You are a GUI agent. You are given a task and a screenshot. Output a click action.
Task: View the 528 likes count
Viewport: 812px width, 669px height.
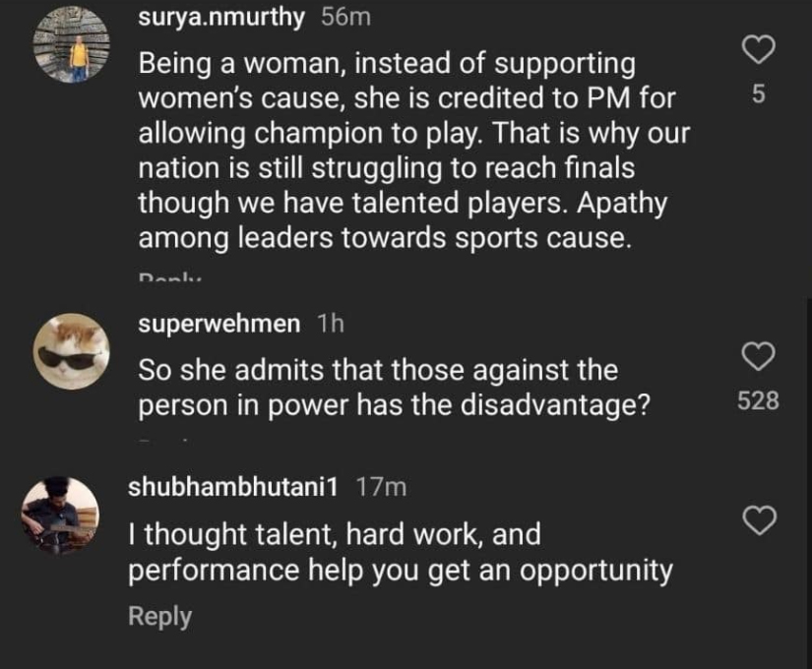757,400
